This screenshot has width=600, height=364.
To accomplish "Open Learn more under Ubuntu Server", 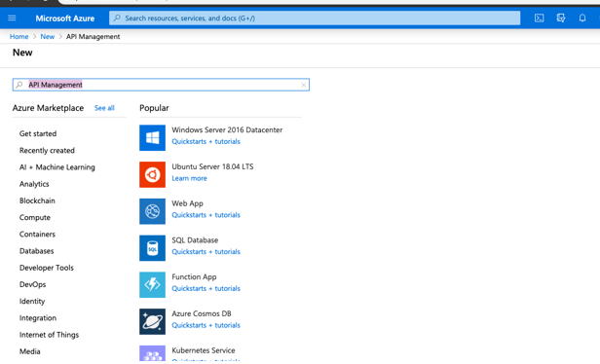I will point(189,178).
